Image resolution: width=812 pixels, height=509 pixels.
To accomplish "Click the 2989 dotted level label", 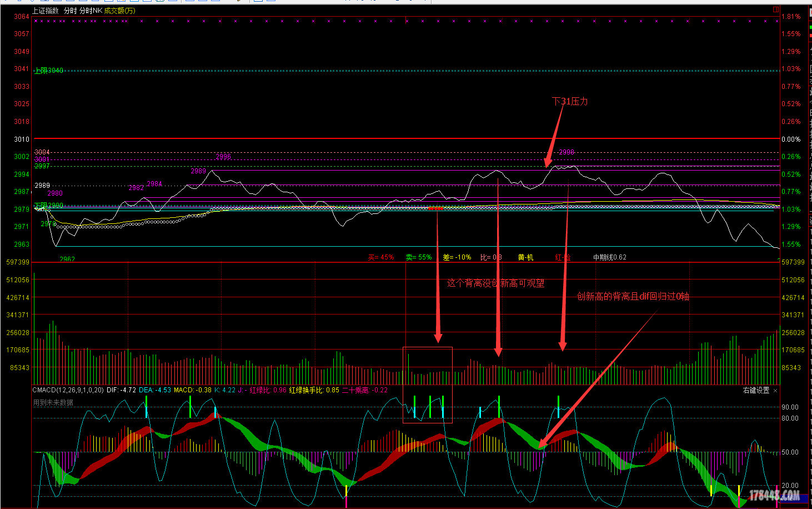I will coord(42,186).
